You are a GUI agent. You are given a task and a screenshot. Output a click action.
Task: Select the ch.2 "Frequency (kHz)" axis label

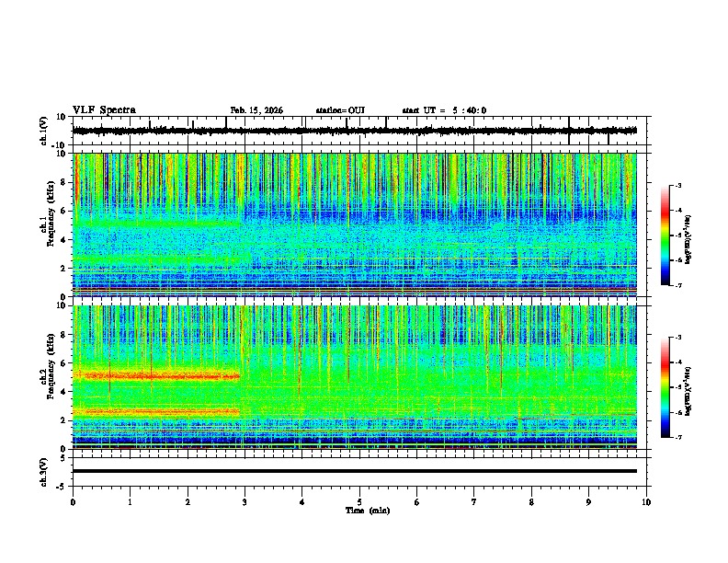(x=51, y=366)
